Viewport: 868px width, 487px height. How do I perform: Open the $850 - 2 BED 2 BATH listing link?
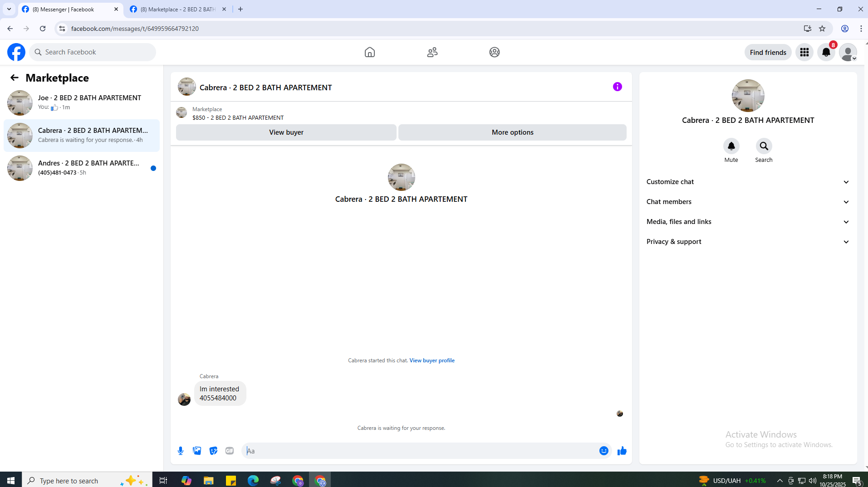(x=238, y=117)
